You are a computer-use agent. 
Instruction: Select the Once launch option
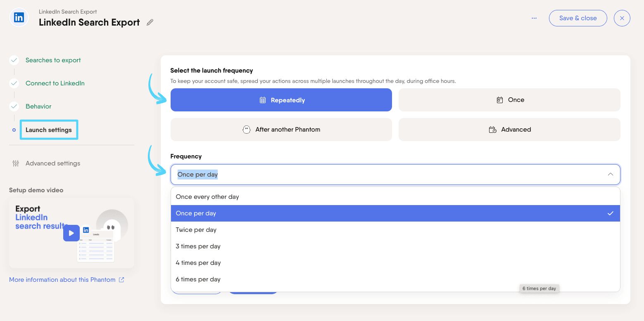509,100
